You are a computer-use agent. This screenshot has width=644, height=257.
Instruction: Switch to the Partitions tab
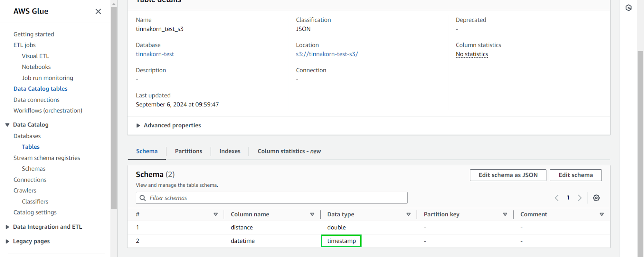pos(188,151)
